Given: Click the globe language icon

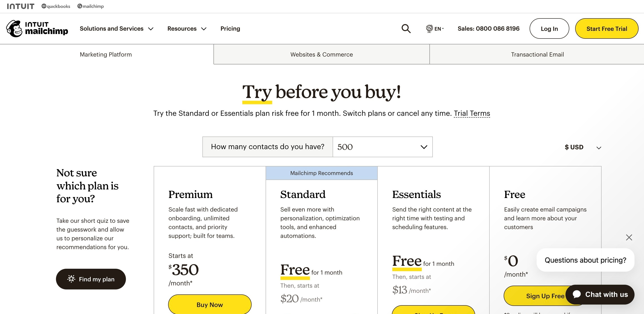Looking at the screenshot, I should (429, 28).
